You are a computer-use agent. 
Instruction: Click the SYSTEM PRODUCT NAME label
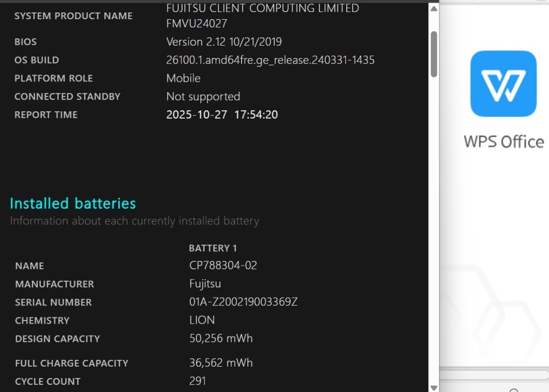tap(74, 16)
